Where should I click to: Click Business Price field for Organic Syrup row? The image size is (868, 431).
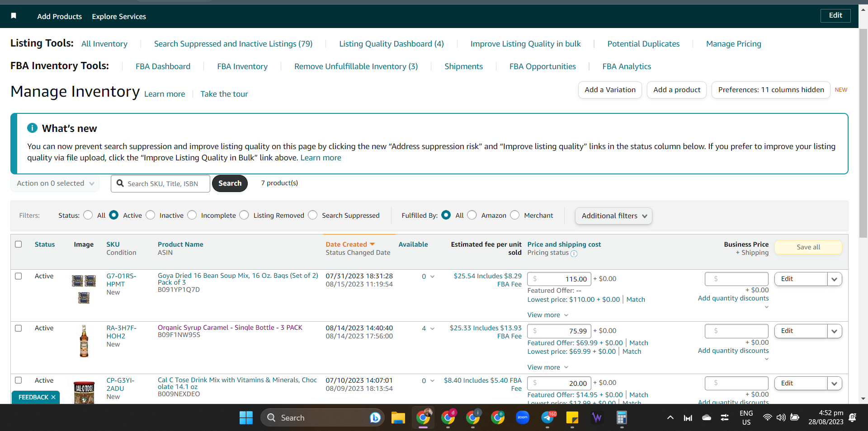tap(736, 331)
